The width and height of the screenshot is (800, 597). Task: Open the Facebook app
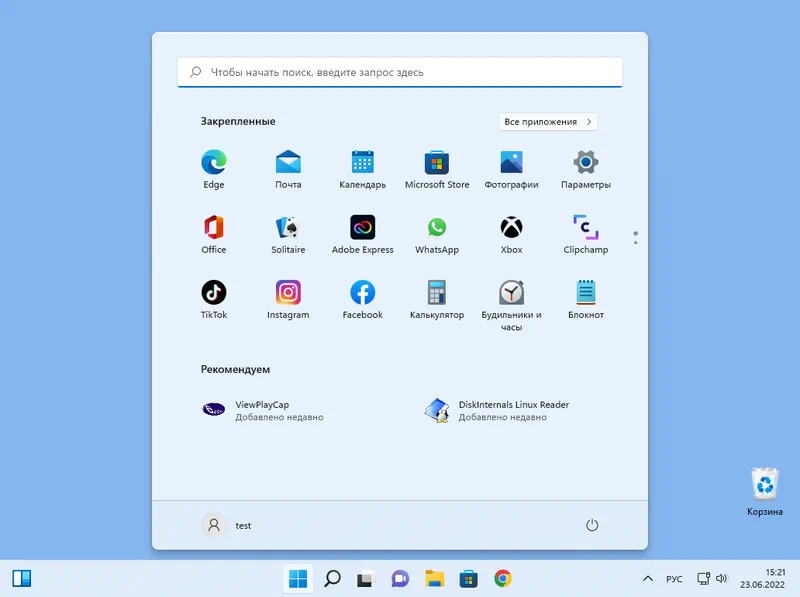tap(363, 300)
